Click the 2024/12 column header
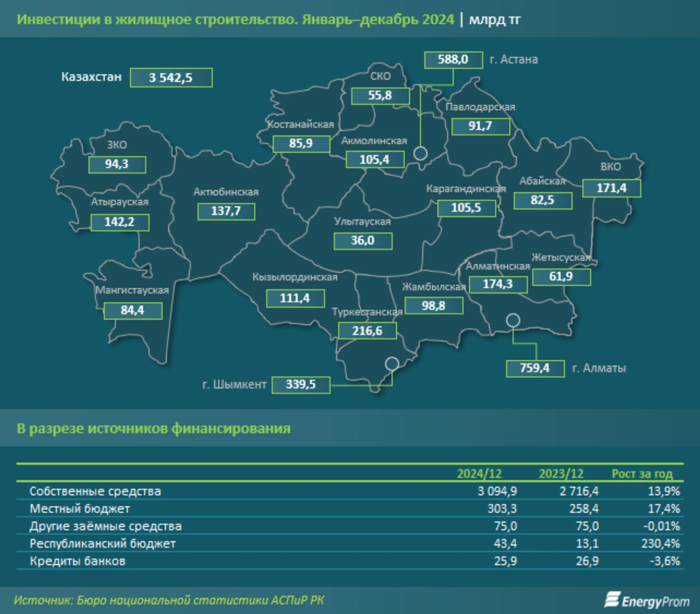Screen dimensions: 700x614 pos(479,474)
